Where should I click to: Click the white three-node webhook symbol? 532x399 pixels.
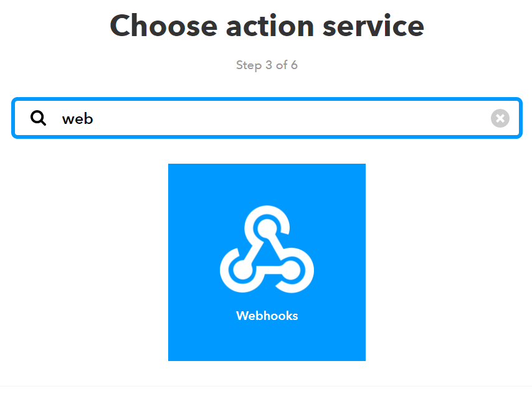point(267,249)
